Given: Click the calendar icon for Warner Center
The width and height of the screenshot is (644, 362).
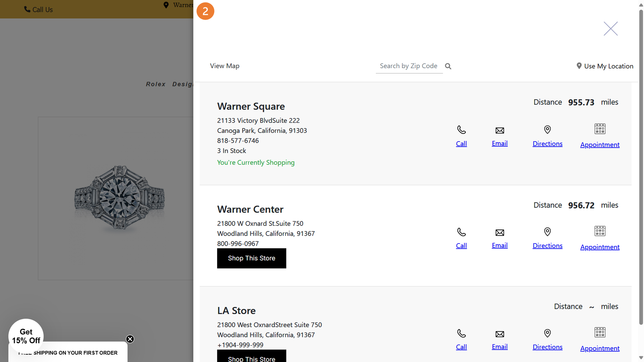Looking at the screenshot, I should point(600,231).
